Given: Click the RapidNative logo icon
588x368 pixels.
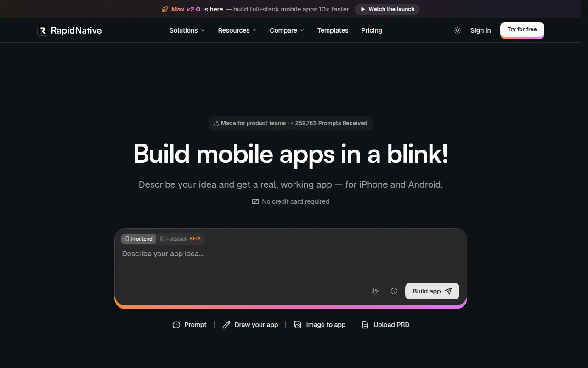Looking at the screenshot, I should pos(43,30).
